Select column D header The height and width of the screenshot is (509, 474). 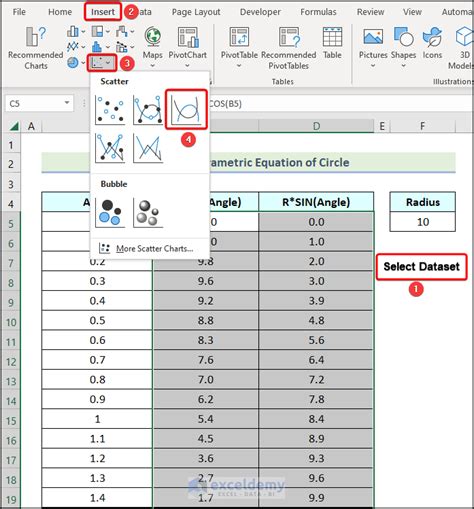(316, 126)
